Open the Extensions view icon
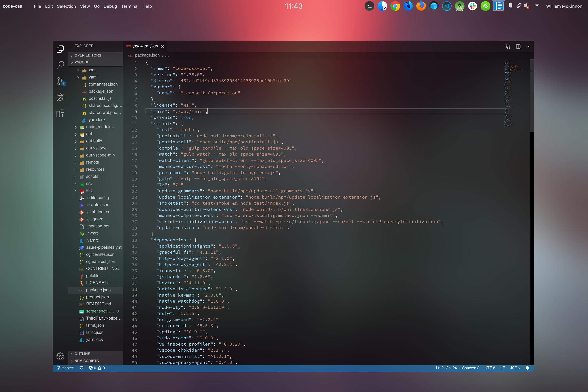588x392 pixels. pos(60,113)
